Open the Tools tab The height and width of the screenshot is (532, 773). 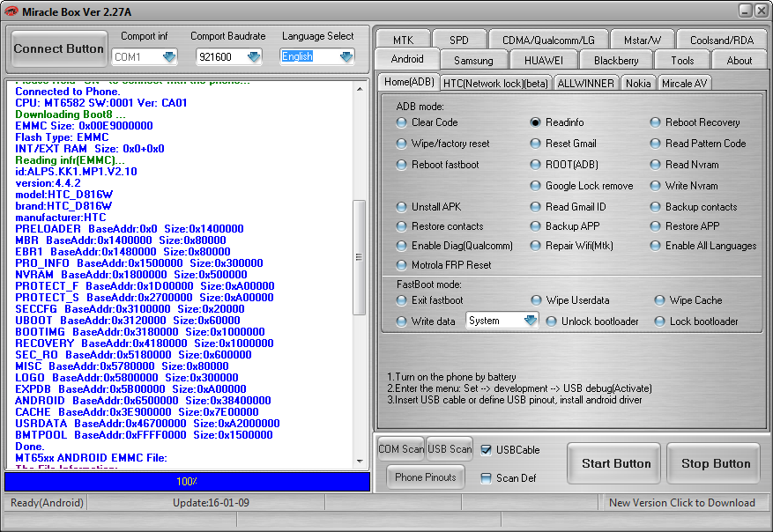point(682,61)
